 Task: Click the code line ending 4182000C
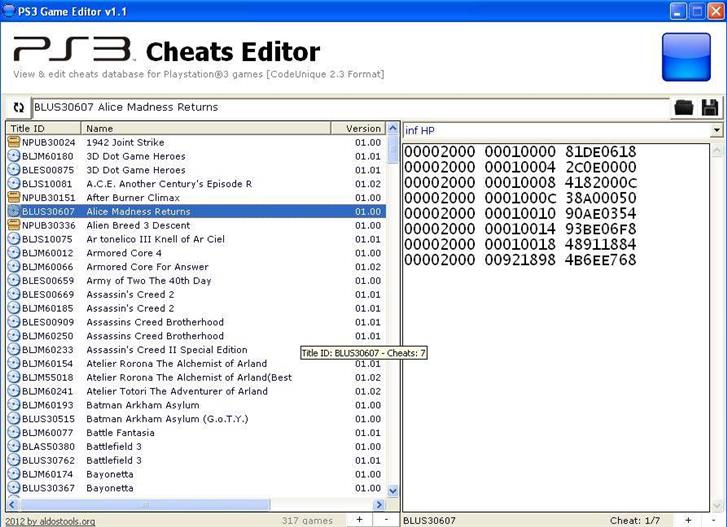coord(520,183)
